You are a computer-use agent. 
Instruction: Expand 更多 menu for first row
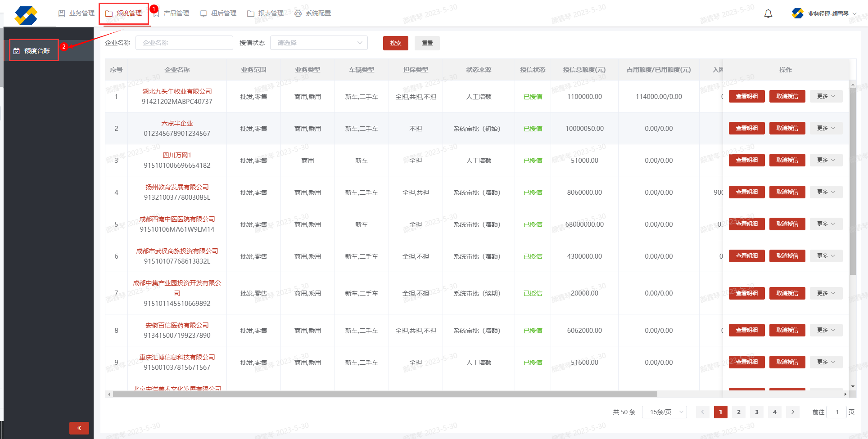826,96
